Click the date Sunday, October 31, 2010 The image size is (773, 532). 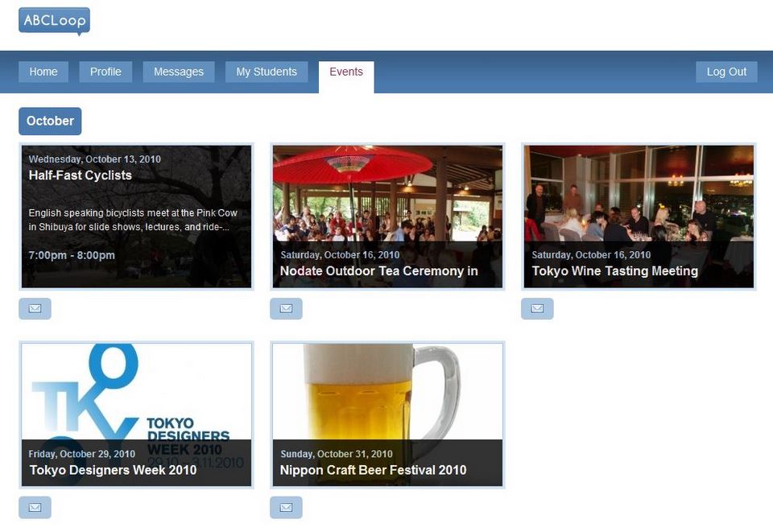click(337, 454)
